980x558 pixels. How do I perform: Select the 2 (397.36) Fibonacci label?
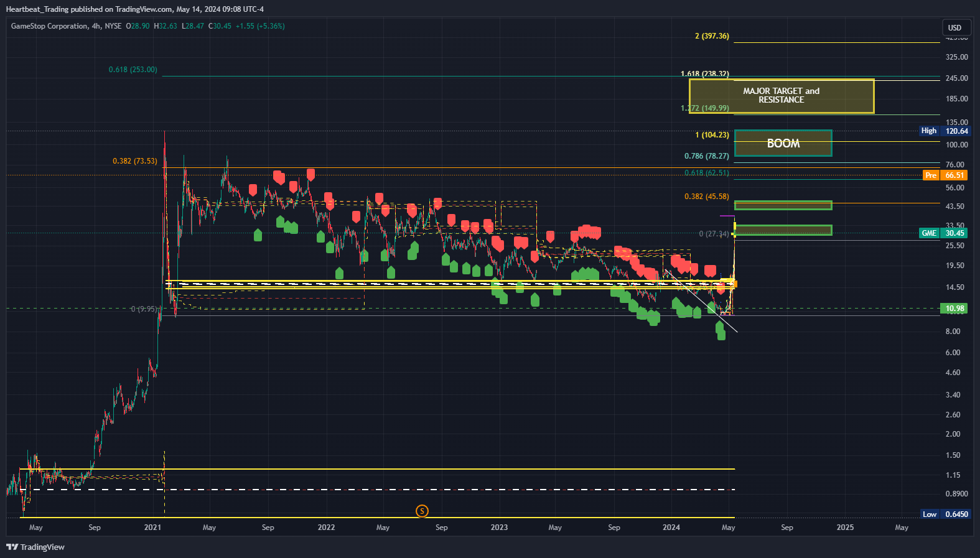pyautogui.click(x=712, y=36)
